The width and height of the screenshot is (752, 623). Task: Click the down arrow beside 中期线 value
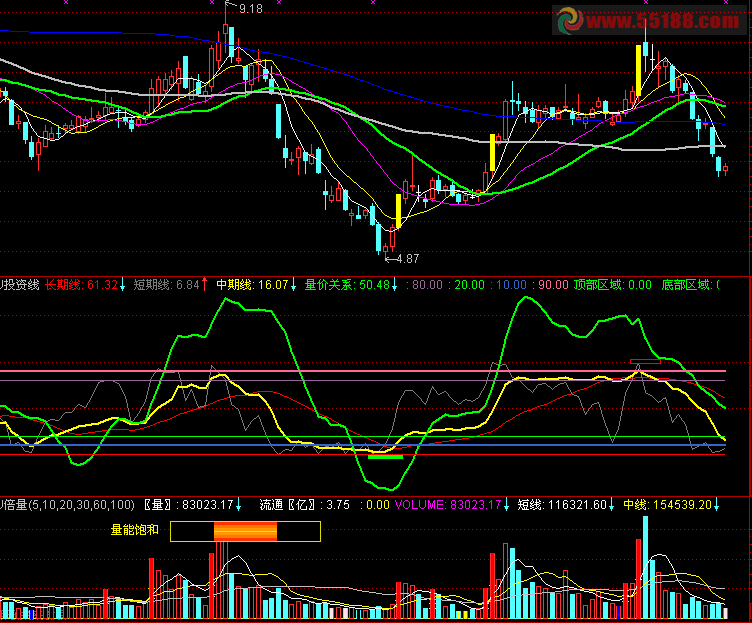tap(294, 284)
